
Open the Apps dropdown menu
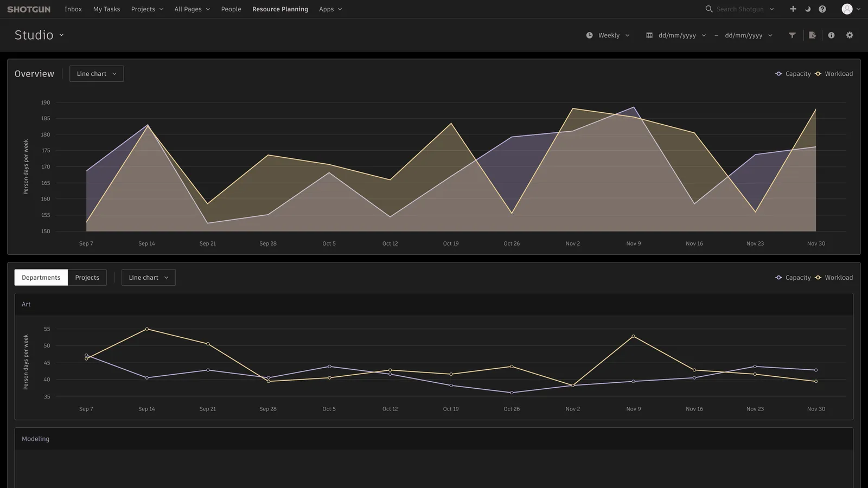point(330,9)
